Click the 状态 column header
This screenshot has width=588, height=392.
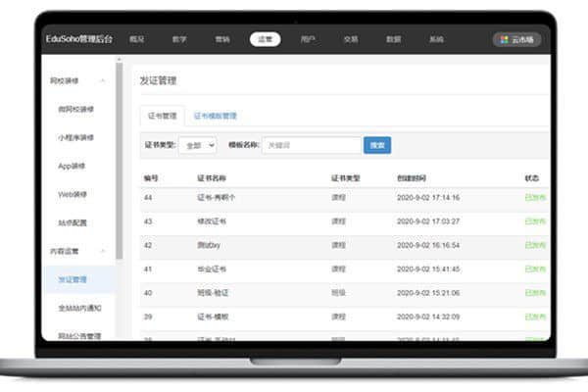[532, 178]
